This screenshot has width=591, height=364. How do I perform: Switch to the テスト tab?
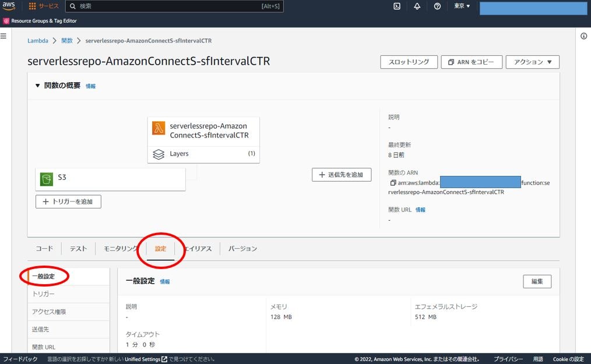(78, 249)
